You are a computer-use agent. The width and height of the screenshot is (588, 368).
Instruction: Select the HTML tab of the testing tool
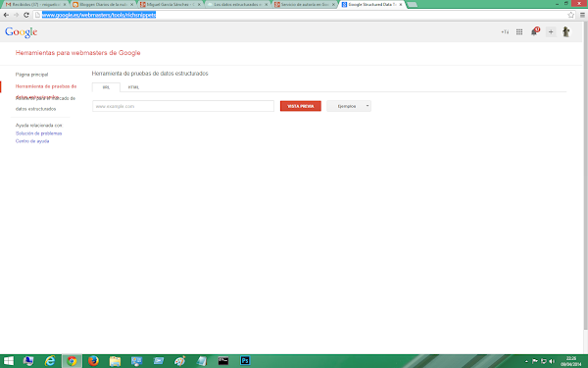tap(133, 87)
